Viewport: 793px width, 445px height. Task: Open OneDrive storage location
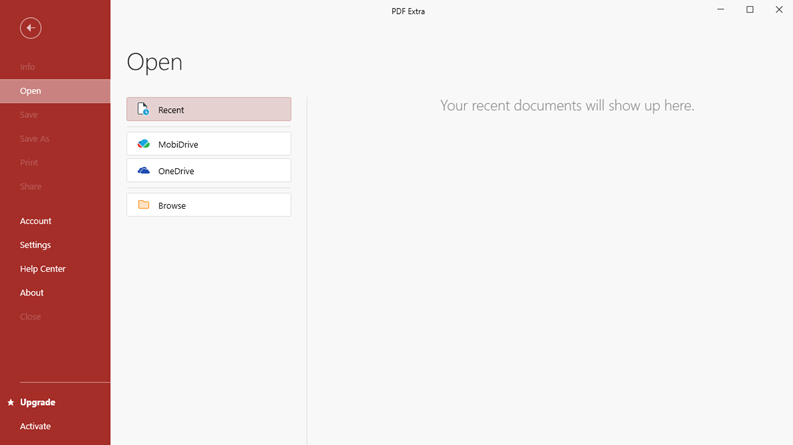click(x=209, y=170)
